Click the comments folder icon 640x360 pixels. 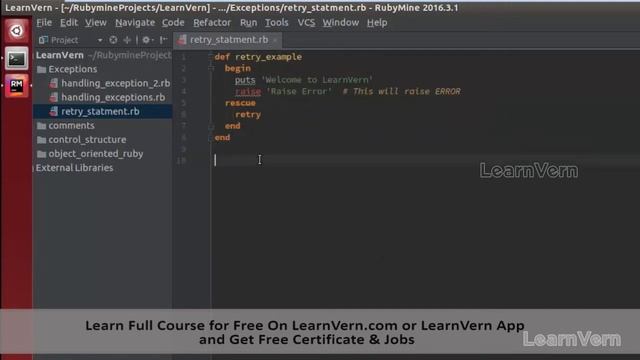click(x=41, y=126)
